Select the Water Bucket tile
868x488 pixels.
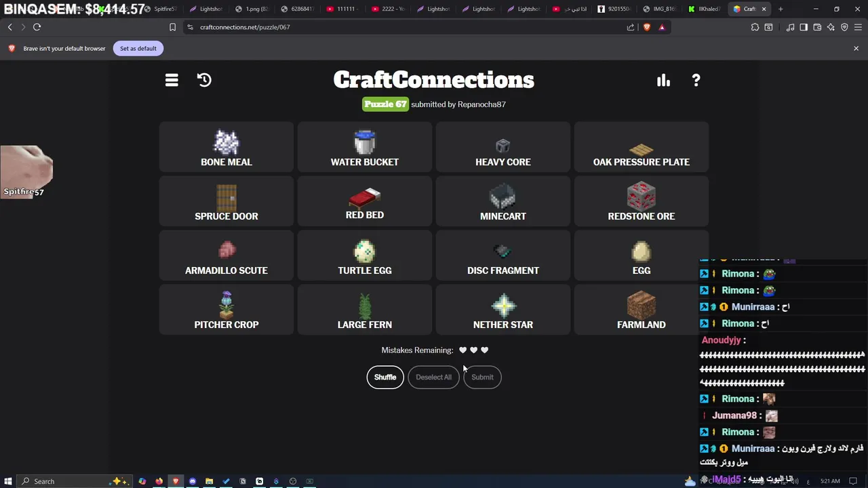[365, 147]
